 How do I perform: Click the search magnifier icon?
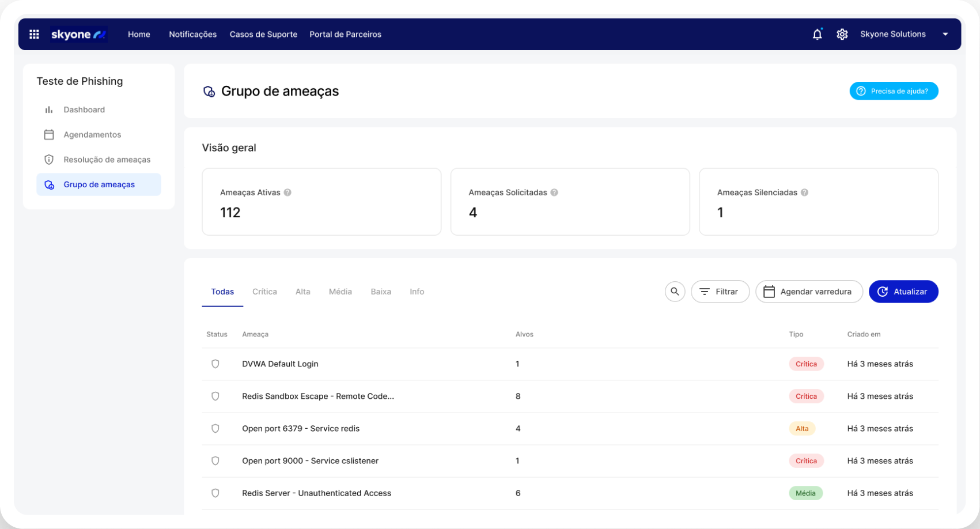click(x=675, y=292)
